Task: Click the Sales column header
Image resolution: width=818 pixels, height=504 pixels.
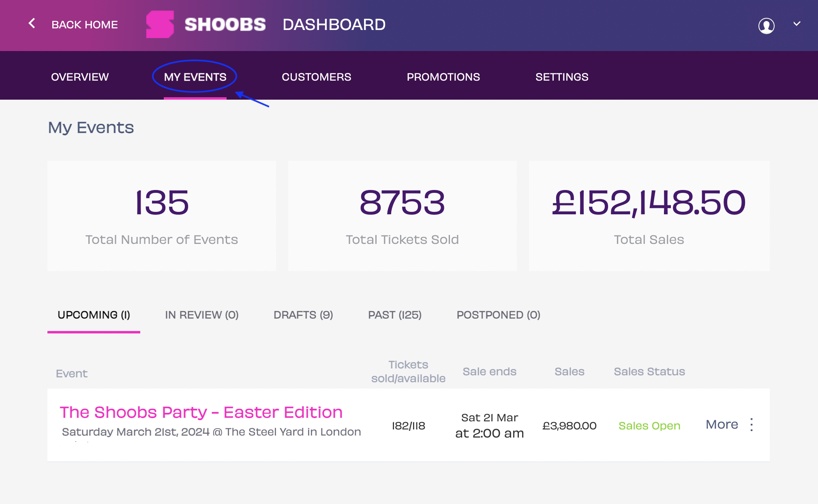Action: [569, 371]
